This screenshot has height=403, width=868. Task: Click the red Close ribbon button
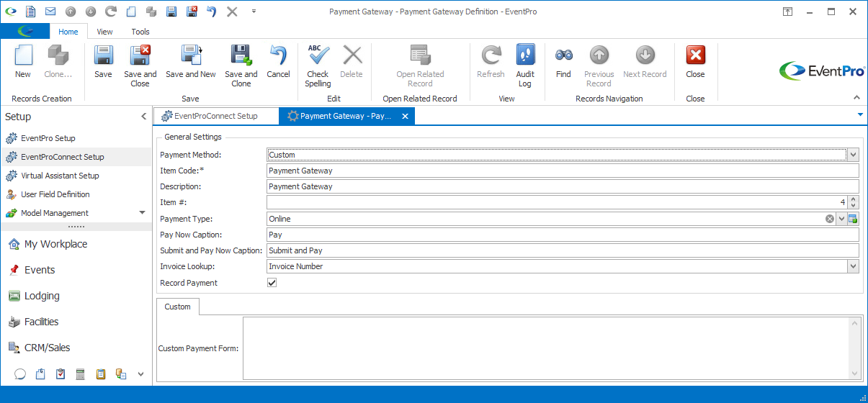coord(695,62)
